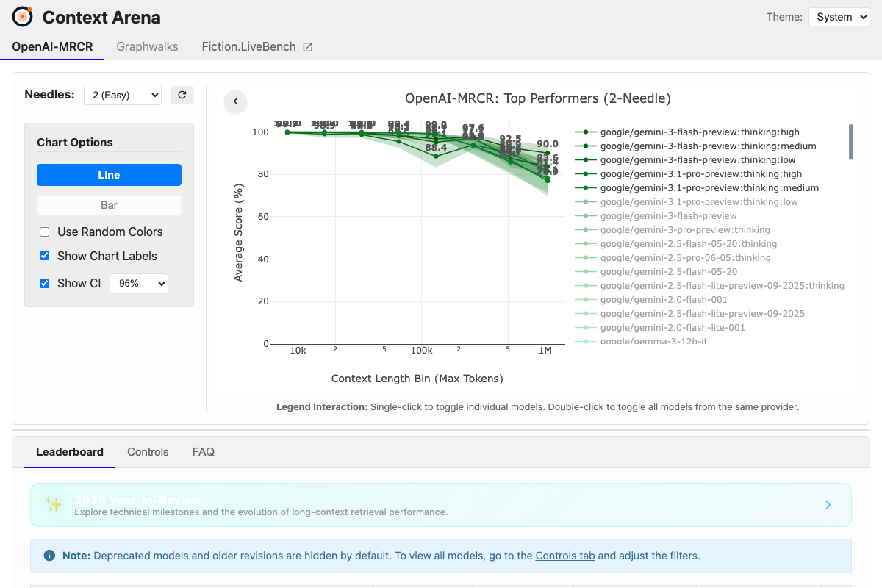Screen dimensions: 882x588
Task: Click the Deprecated models link
Action: 140,556
